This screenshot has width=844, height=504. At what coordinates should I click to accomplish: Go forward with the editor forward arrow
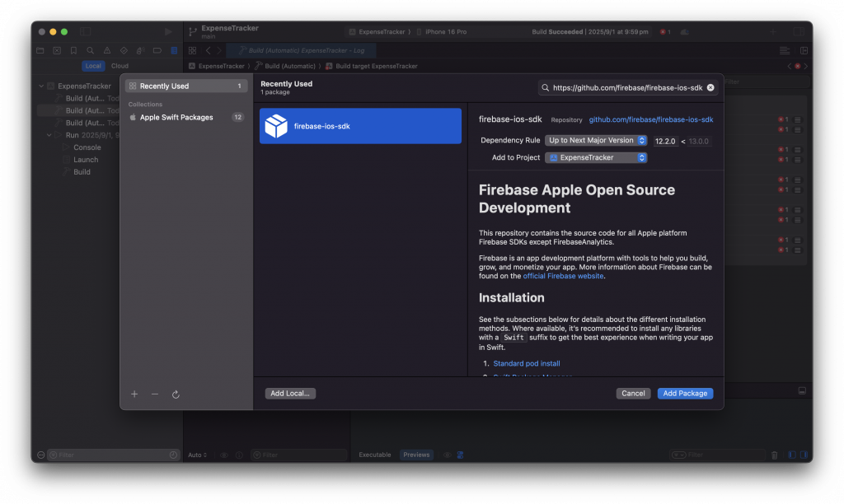(x=219, y=50)
